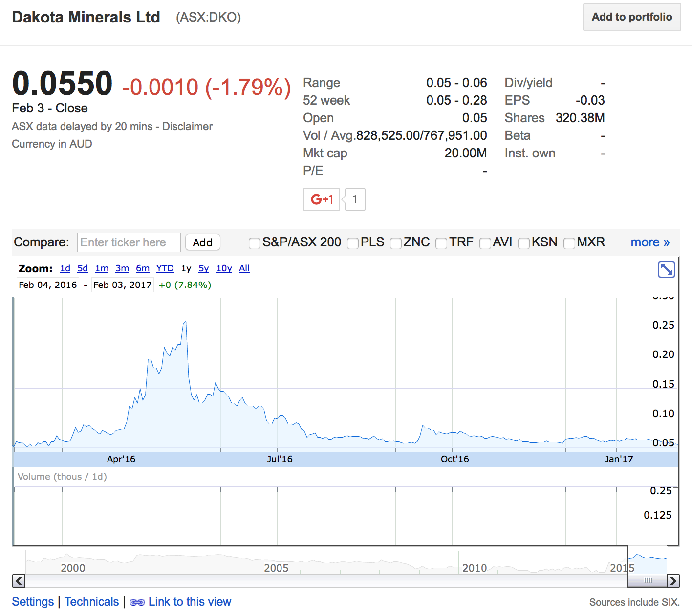Image resolution: width=692 pixels, height=616 pixels.
Task: Open the chart Settings link
Action: tap(33, 602)
